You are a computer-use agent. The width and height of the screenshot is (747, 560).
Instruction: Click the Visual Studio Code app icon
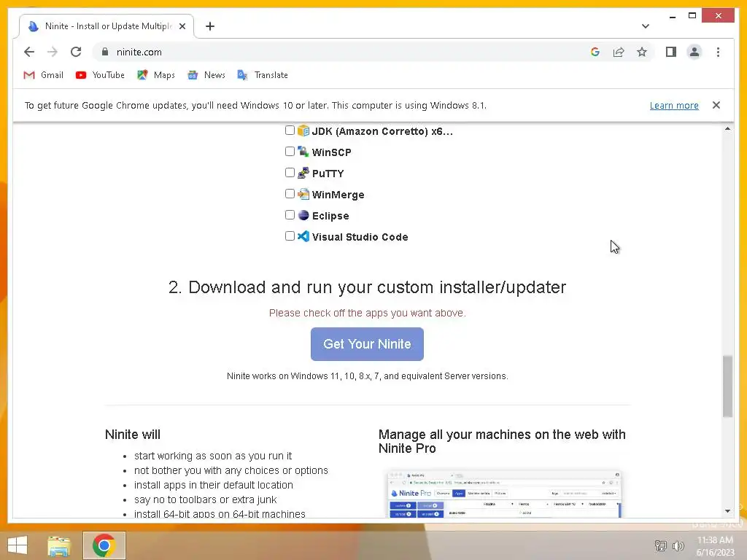coord(303,236)
